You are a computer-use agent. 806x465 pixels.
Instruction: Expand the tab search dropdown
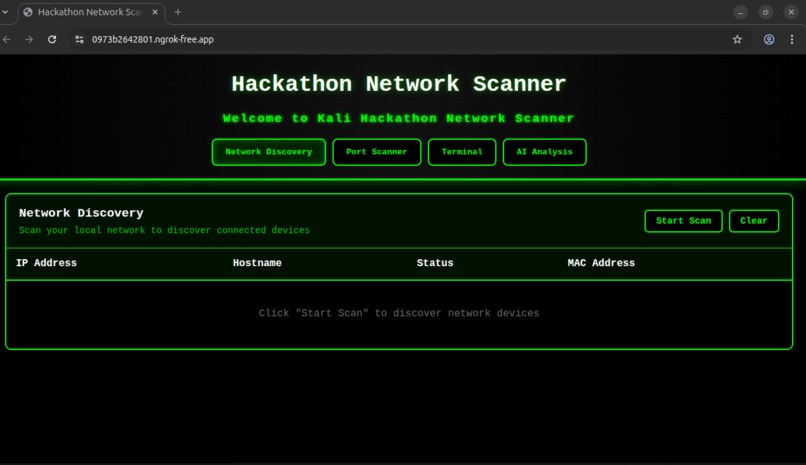point(5,12)
